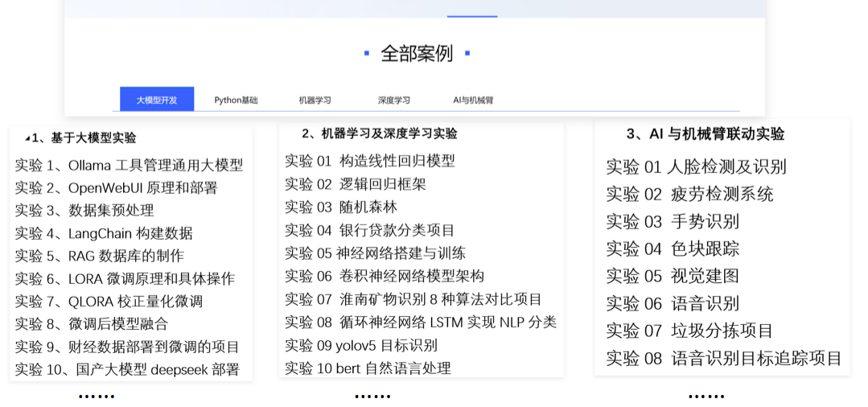
Task: Select 实验 9、财经数据部署到微调的项目
Action: pyautogui.click(x=127, y=347)
